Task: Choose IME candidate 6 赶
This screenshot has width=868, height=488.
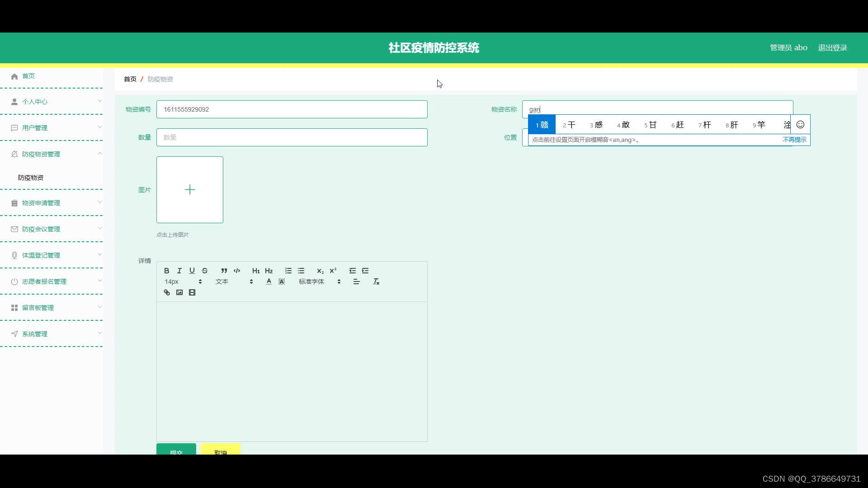Action: tap(678, 125)
